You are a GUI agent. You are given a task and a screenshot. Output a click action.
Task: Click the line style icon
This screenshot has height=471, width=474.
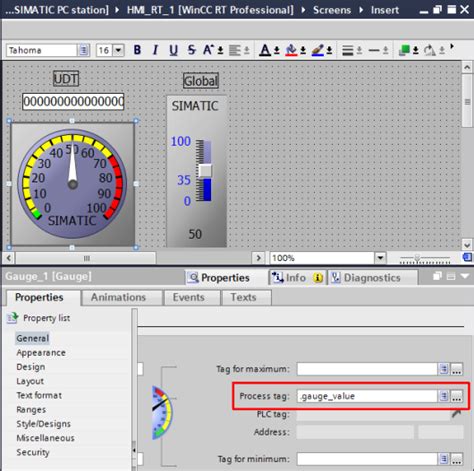[x=374, y=50]
